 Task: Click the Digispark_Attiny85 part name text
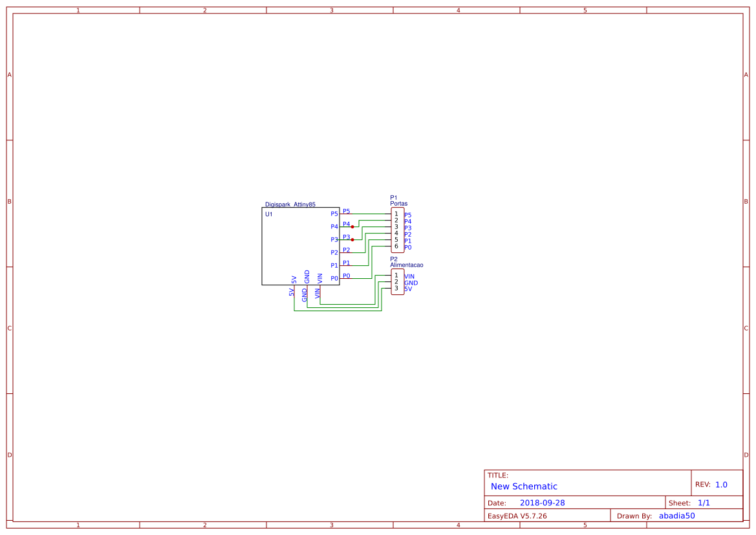tap(290, 204)
